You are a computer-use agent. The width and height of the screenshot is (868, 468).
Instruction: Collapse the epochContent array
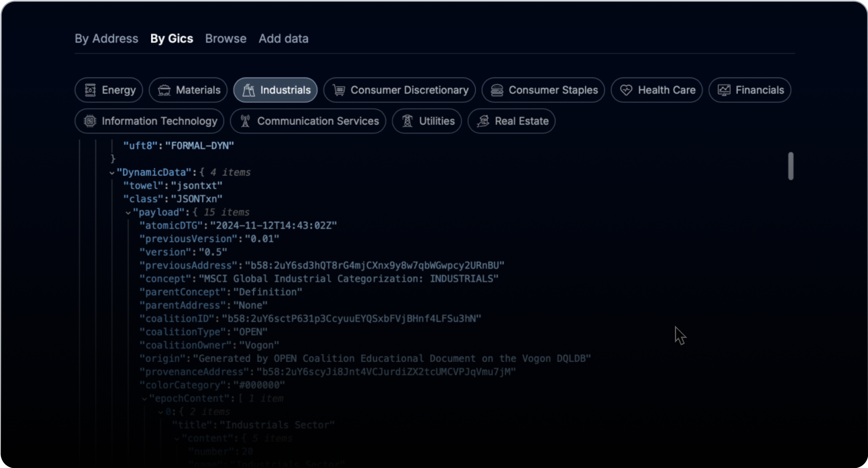point(144,399)
